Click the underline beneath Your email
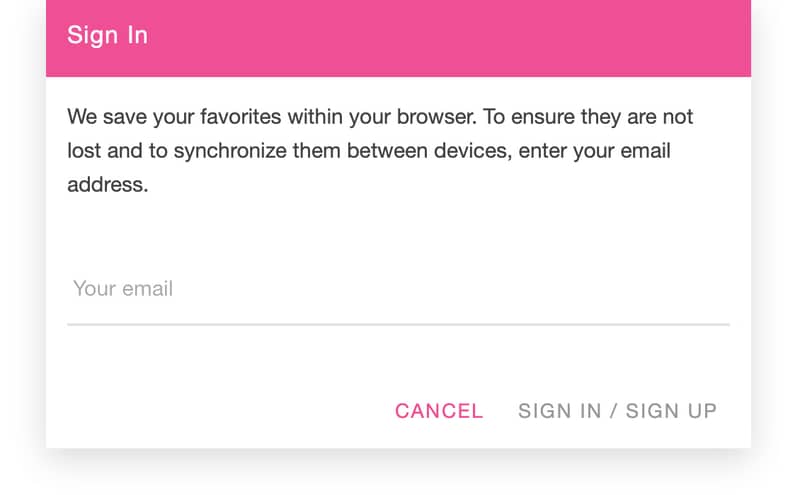 click(398, 324)
